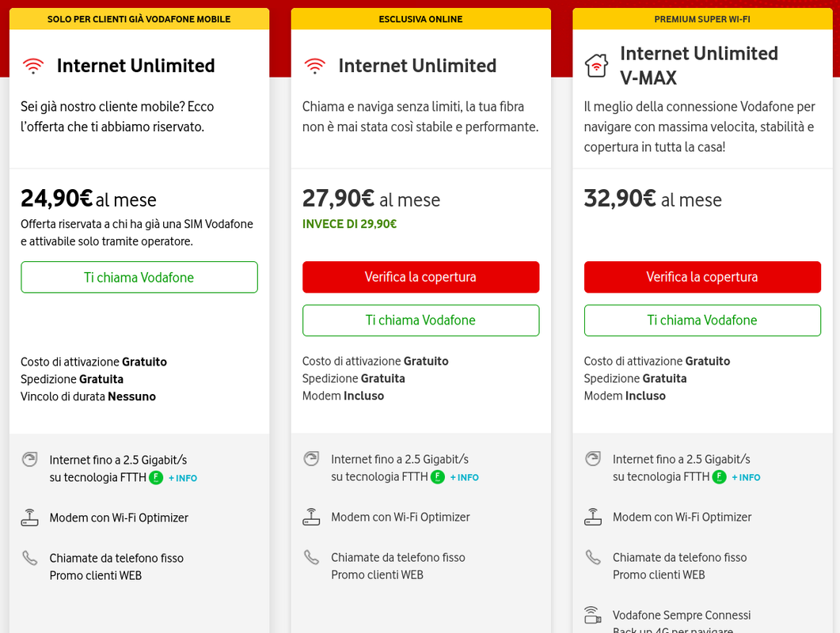The width and height of the screenshot is (840, 633).
Task: Click the Wi-Fi icon in the first Internet Unlimited card
Action: click(33, 66)
